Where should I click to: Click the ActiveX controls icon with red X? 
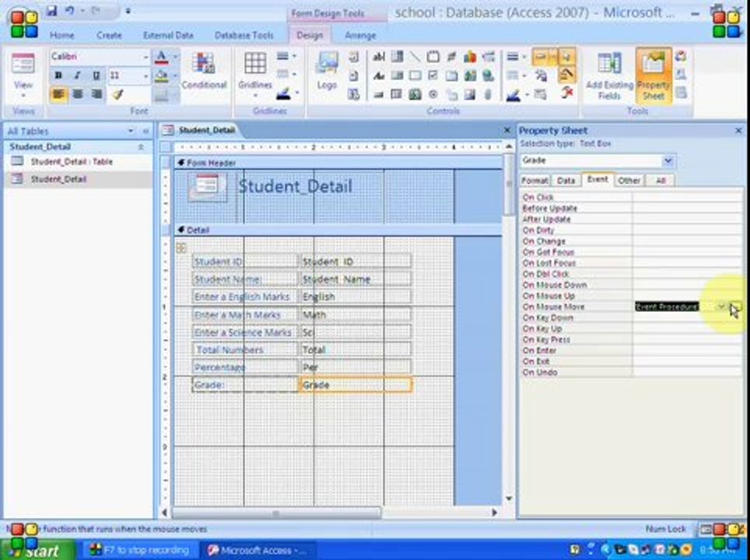[x=567, y=93]
